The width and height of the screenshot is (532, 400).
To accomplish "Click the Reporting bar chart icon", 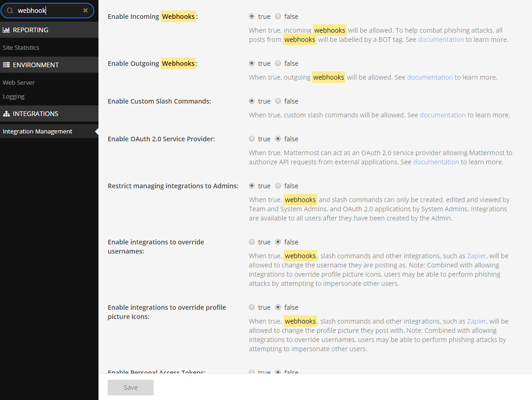I will point(6,30).
